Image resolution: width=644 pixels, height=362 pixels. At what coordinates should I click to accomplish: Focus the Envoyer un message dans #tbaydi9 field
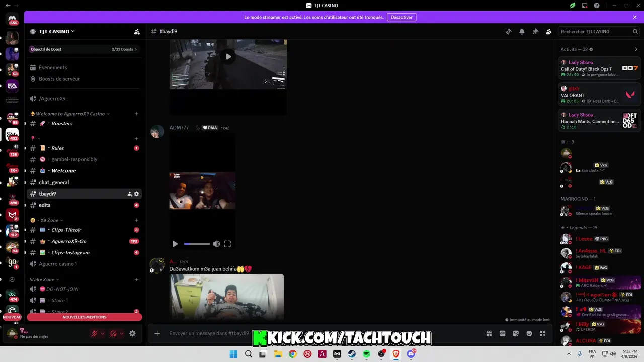pyautogui.click(x=322, y=333)
